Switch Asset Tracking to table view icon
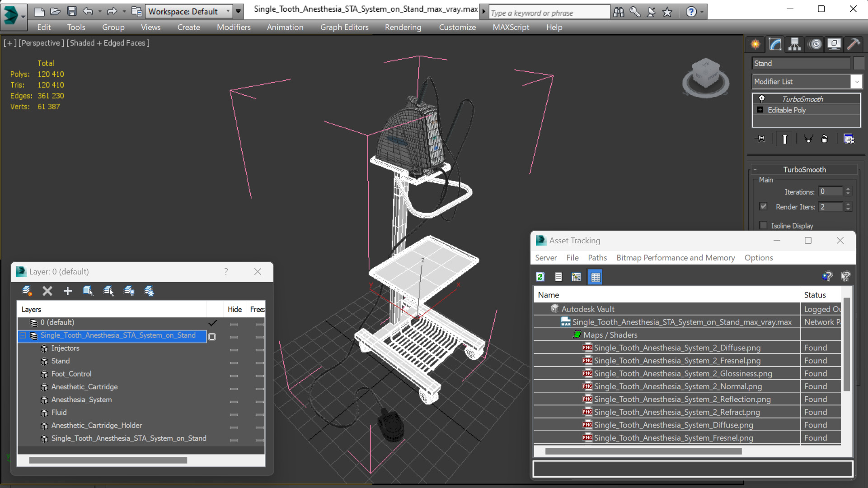 click(596, 277)
